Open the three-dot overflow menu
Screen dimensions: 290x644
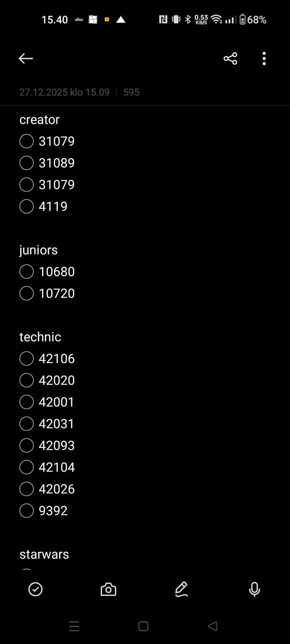point(264,58)
